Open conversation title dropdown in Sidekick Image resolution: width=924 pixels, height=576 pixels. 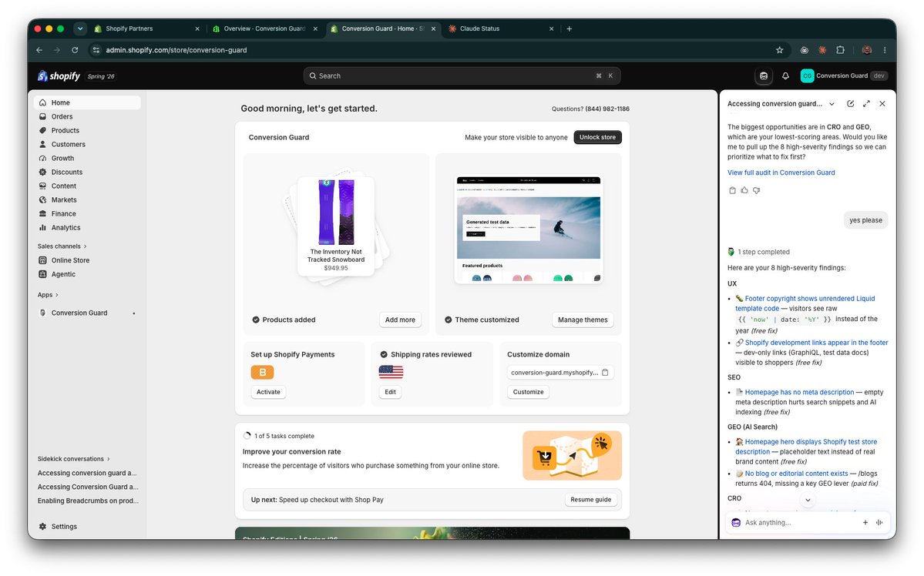tap(832, 104)
